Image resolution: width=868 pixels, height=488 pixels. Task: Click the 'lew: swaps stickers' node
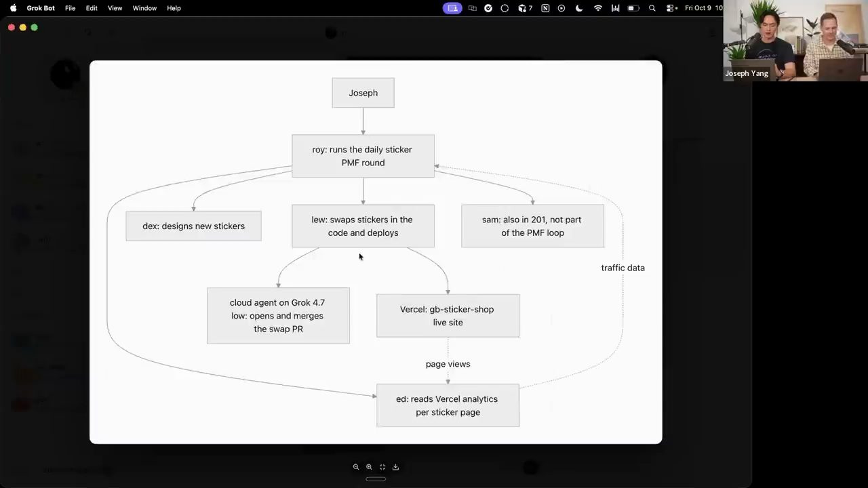pos(363,226)
